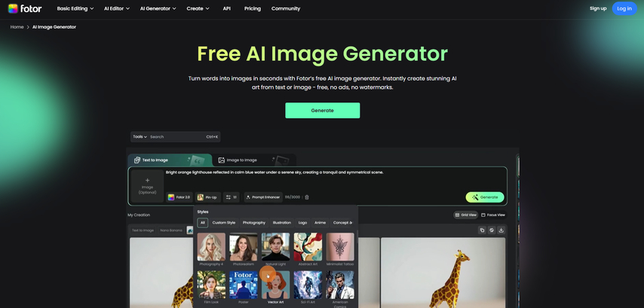Click the regenerate icon above results
Viewport: 644px width, 308px height.
coord(492,230)
